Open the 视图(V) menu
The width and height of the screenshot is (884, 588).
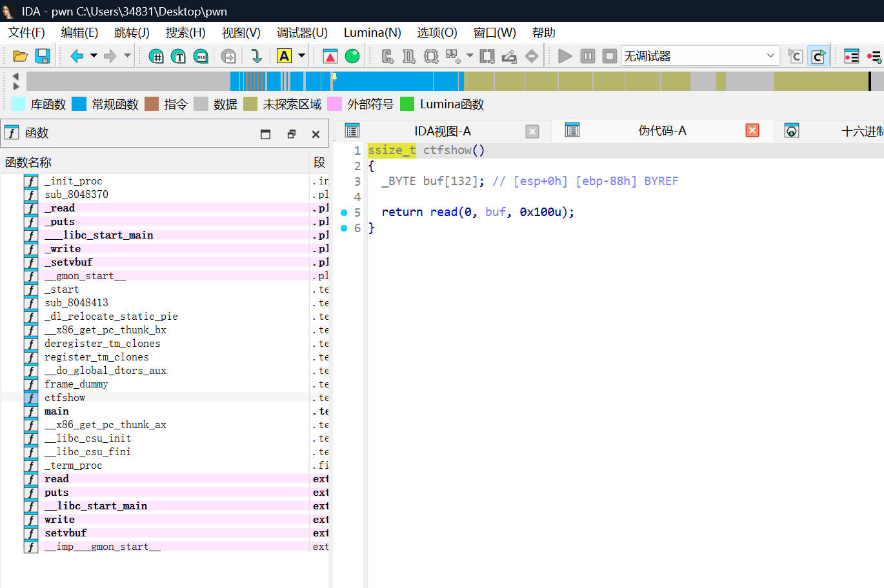241,32
